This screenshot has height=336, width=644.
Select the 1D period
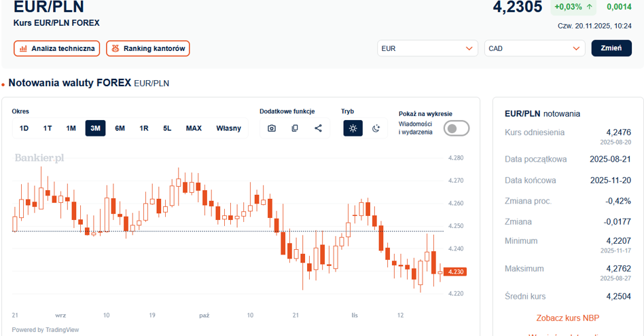point(24,128)
